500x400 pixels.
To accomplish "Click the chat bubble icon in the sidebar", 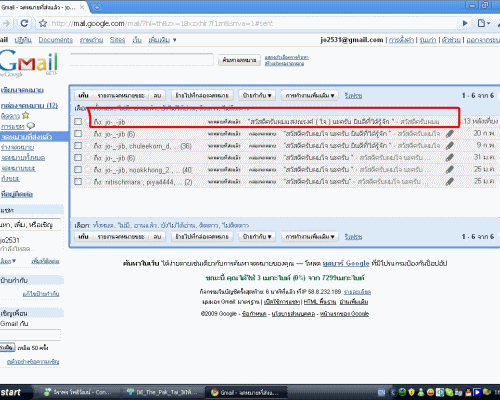I will click(31, 126).
